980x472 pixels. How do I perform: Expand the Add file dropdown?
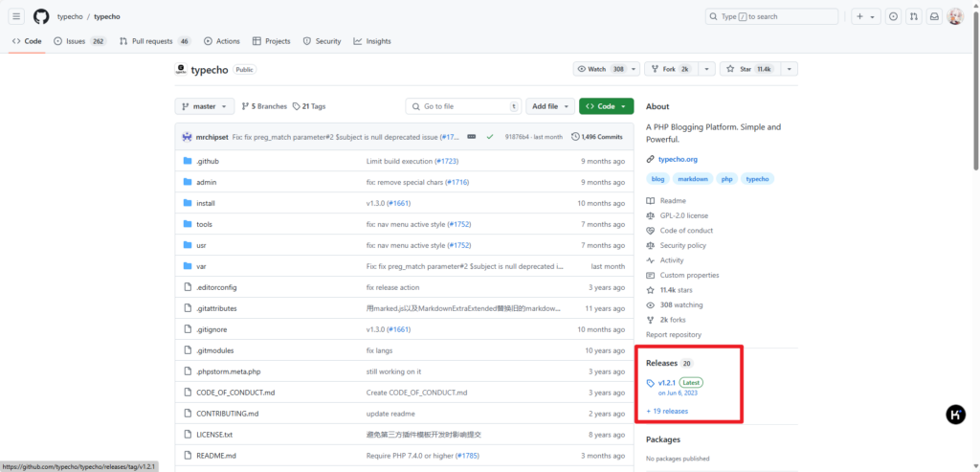[x=550, y=106]
